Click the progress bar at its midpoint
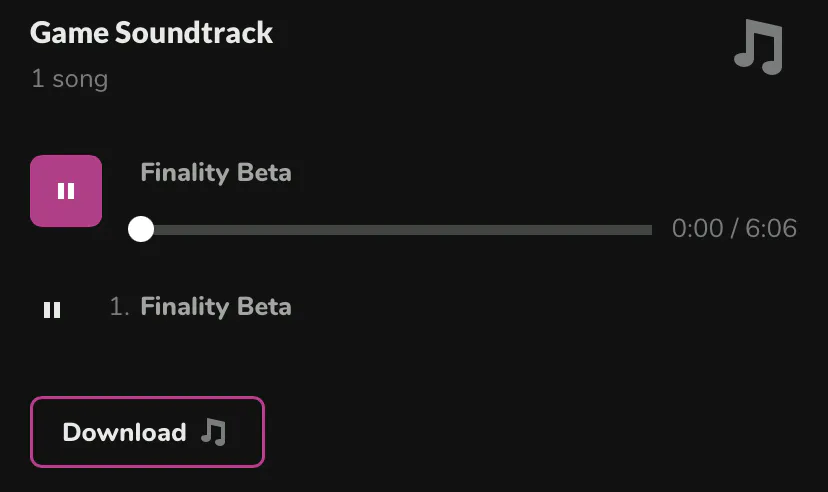The image size is (828, 492). [x=397, y=230]
